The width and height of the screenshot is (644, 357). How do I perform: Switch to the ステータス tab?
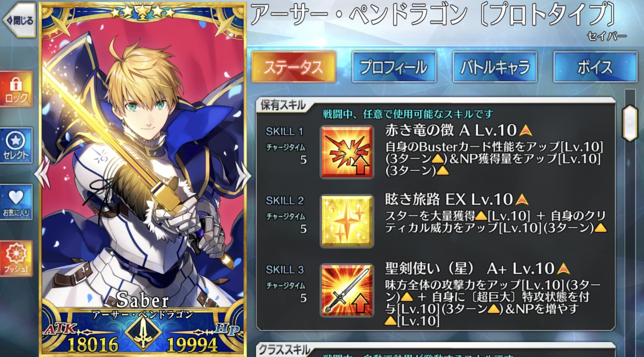[x=294, y=67]
